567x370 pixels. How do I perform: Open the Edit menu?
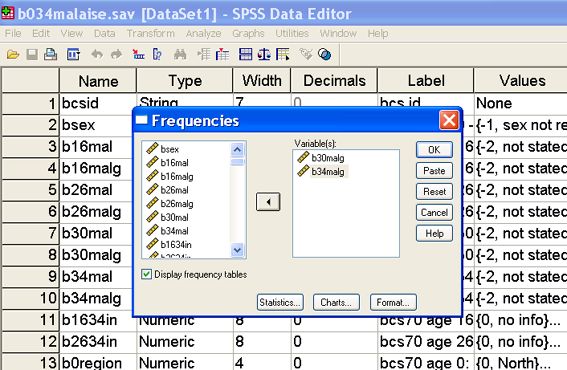[40, 34]
